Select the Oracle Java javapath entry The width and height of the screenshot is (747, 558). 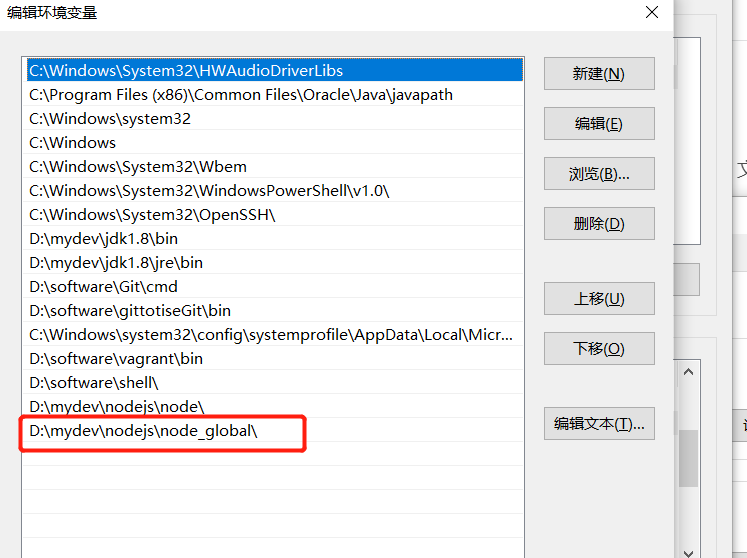[273, 94]
